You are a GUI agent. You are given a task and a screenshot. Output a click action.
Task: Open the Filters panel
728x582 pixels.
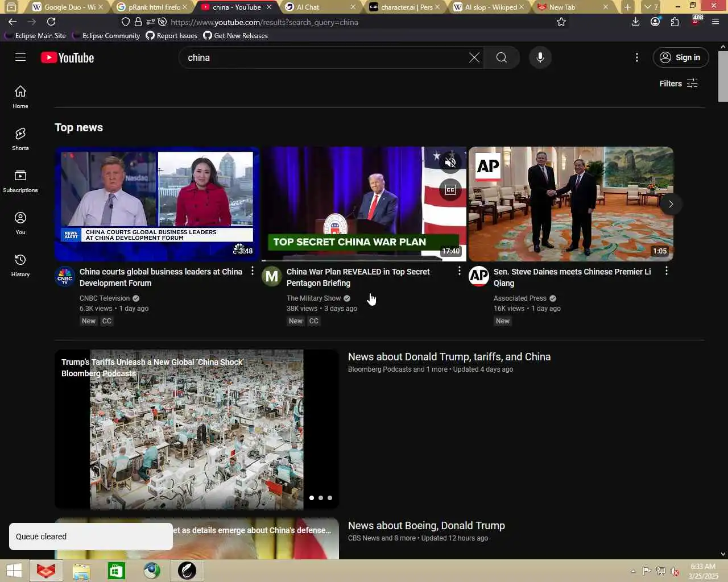click(x=678, y=84)
